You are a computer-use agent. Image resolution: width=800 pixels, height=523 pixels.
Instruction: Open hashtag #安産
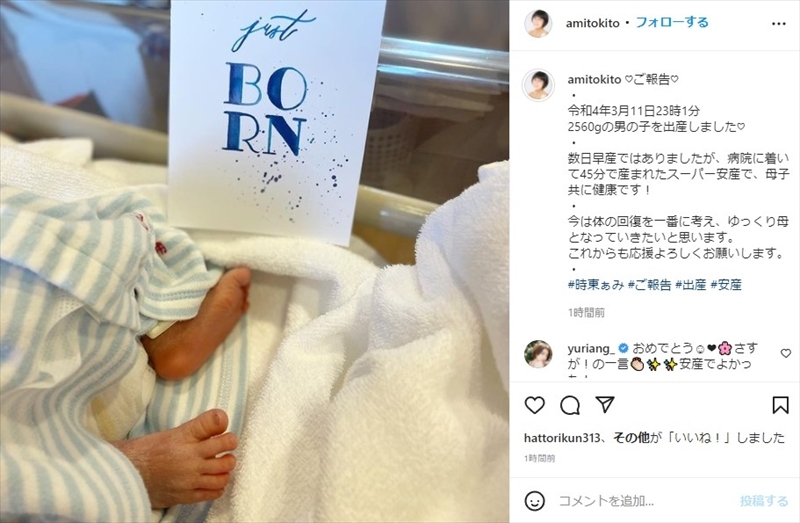tap(726, 285)
